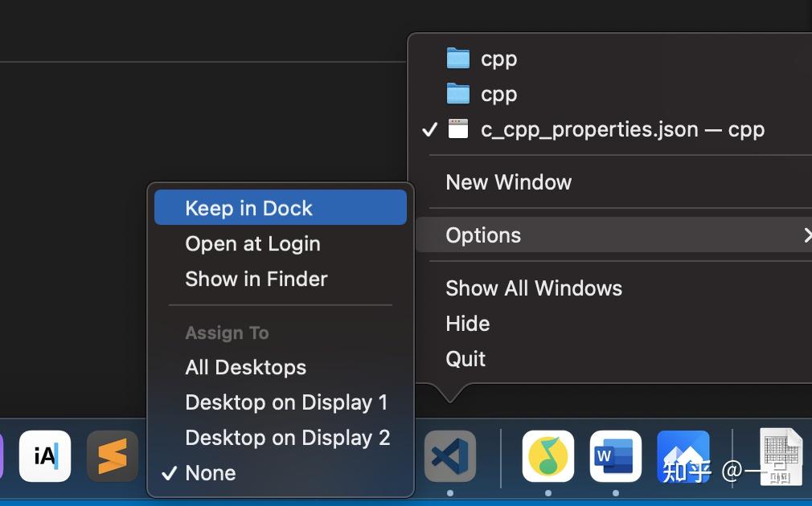Start QQ Music from the Dock
The image size is (812, 506).
547,456
